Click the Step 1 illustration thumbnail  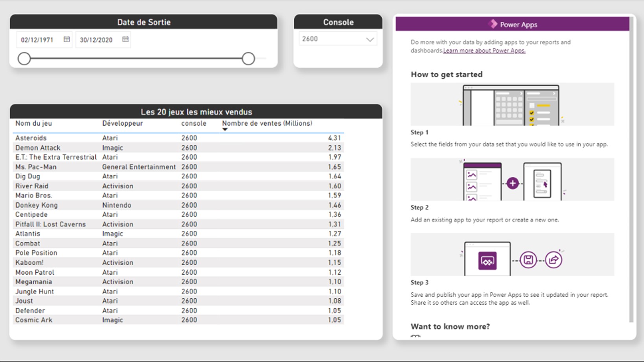[512, 104]
